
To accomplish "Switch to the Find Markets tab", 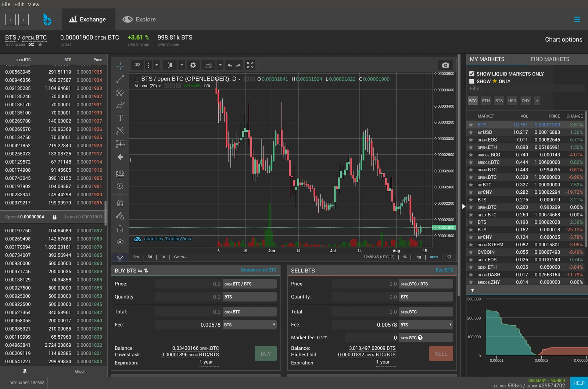I will click(x=550, y=59).
